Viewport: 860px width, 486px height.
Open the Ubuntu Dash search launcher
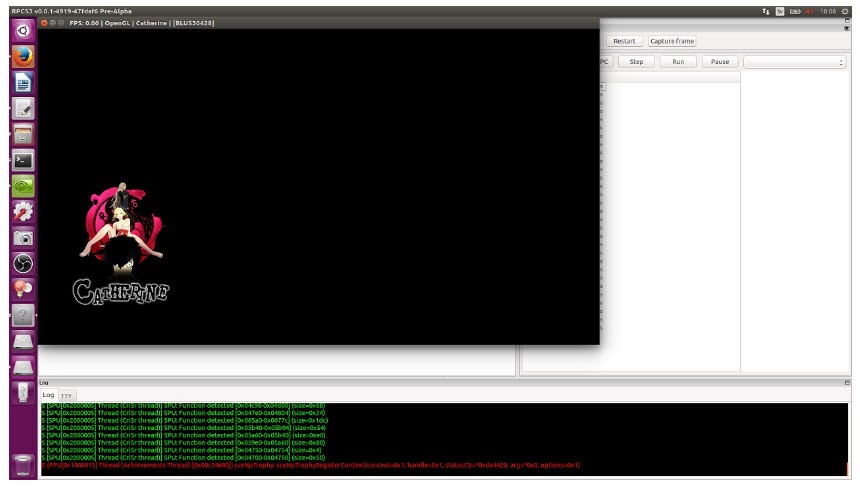click(23, 31)
